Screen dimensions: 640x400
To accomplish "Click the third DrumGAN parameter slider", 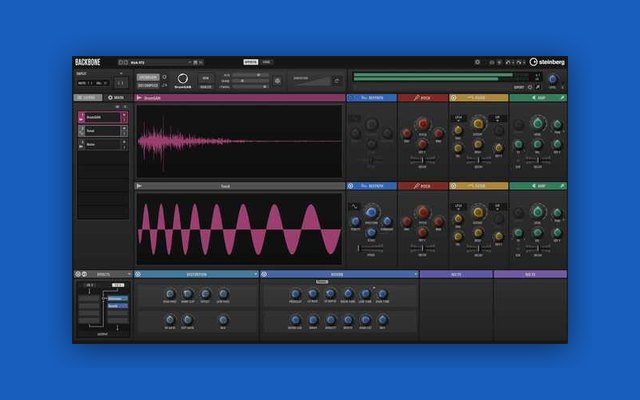I will [250, 87].
